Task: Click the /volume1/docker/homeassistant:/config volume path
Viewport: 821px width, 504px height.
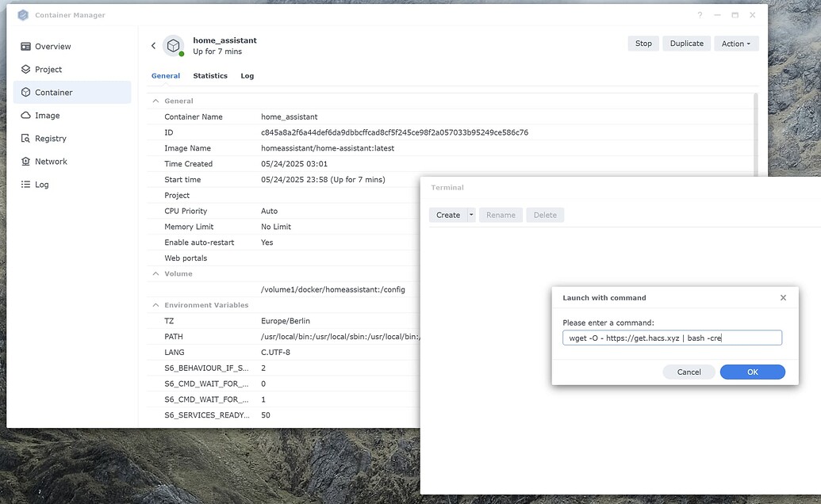Action: pyautogui.click(x=333, y=289)
